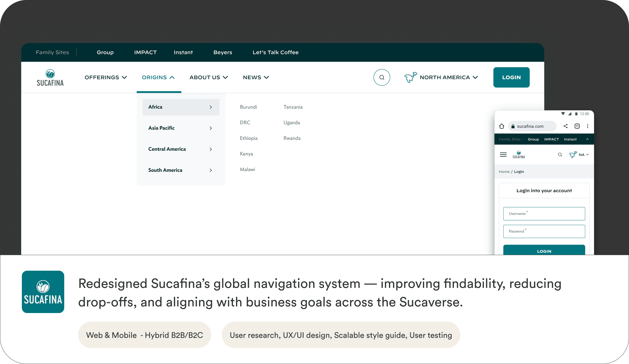Click the sucafina.com address bar
Viewport: 629px width, 364px height.
click(x=532, y=126)
